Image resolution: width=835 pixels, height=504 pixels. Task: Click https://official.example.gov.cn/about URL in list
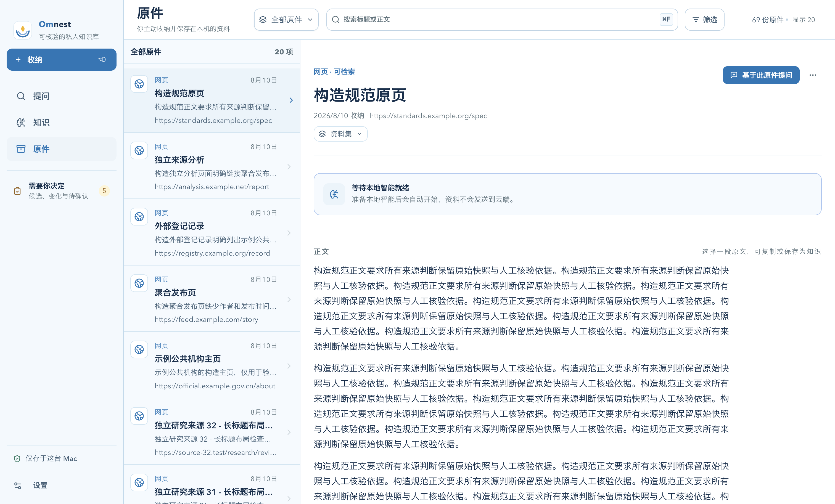(x=215, y=386)
